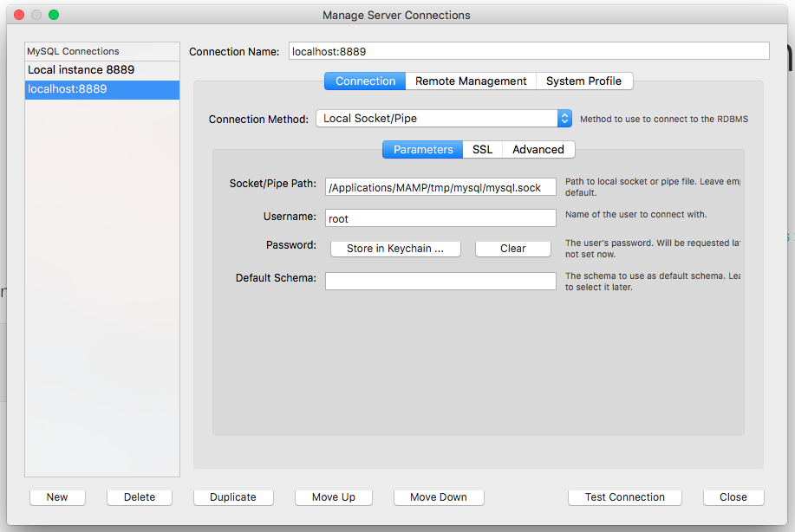The width and height of the screenshot is (795, 532).
Task: Open the Advanced parameters tab
Action: 538,150
